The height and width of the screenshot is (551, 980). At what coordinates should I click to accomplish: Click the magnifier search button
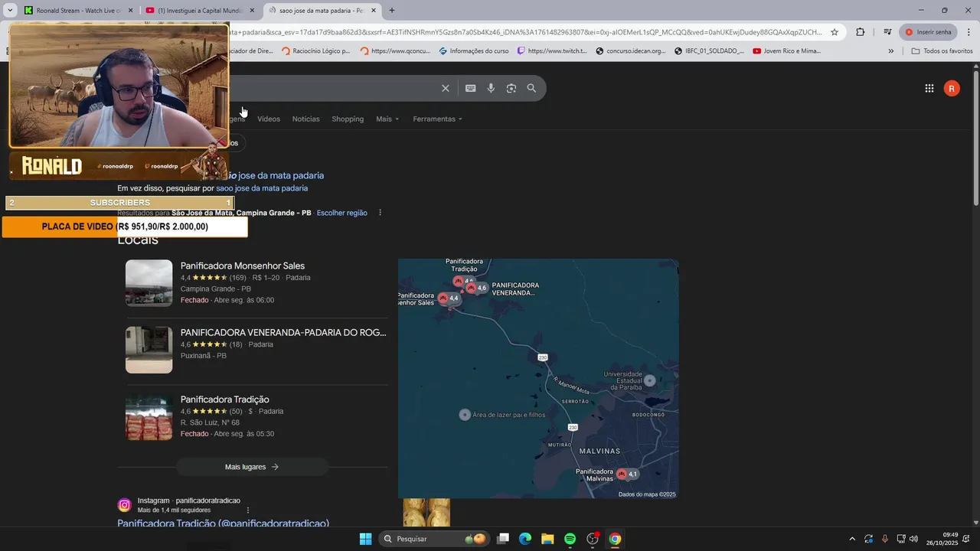(x=531, y=88)
